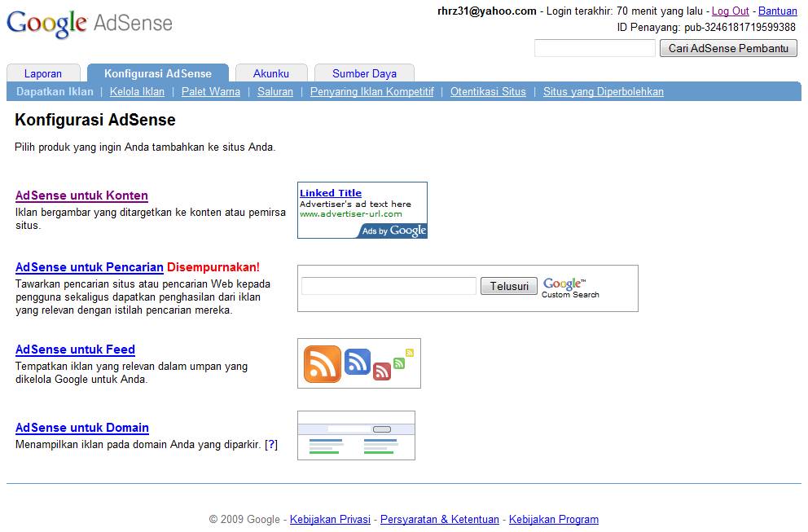This screenshot has width=808, height=532.
Task: Click the large orange RSS feed icon
Action: click(x=322, y=364)
